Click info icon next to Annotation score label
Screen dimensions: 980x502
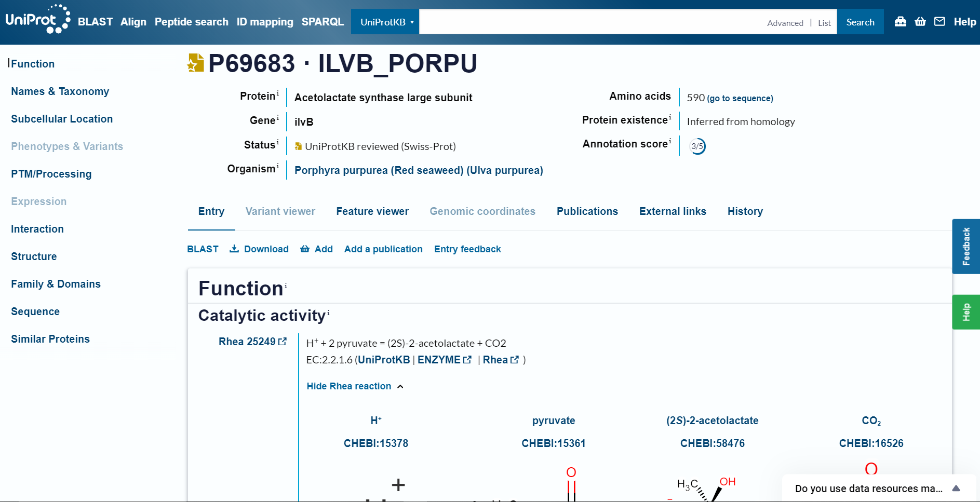point(670,141)
